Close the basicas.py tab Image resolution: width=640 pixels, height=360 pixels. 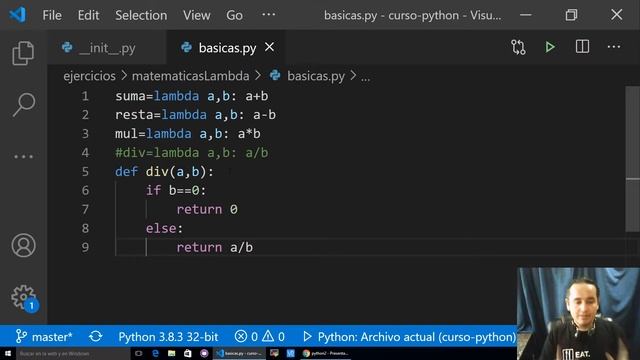269,47
